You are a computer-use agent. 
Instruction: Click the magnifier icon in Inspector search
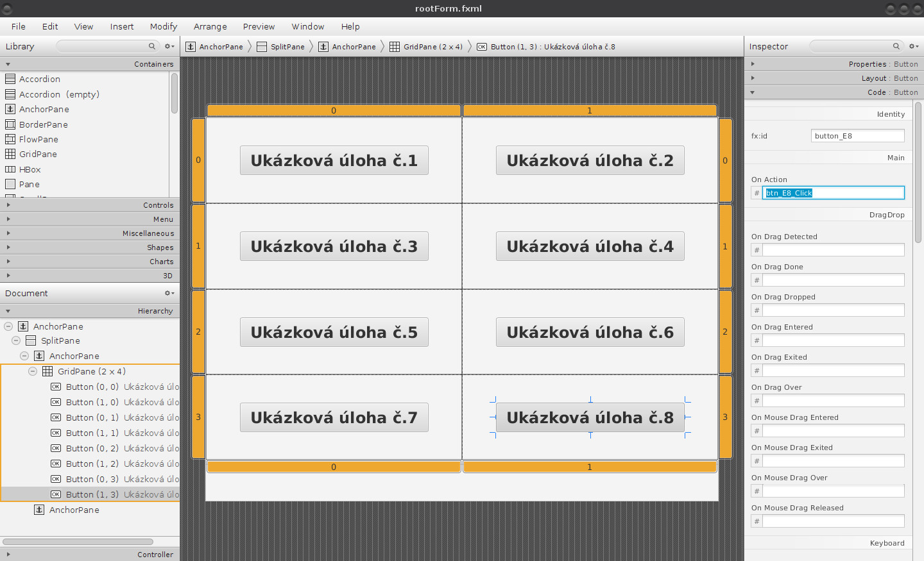[x=896, y=46]
